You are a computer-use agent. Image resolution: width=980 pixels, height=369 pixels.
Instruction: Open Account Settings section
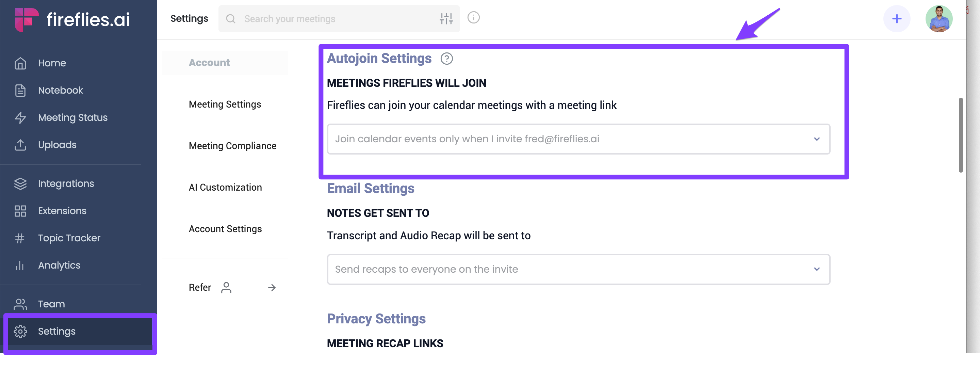click(x=225, y=229)
